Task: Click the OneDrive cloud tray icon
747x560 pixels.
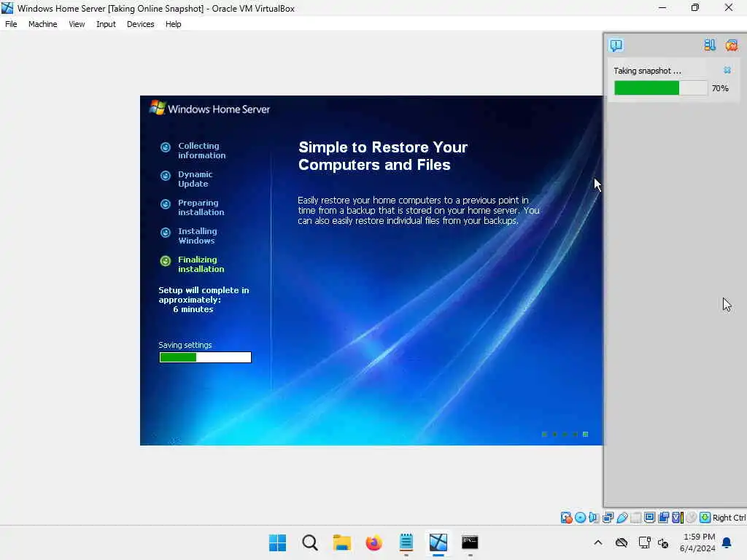Action: pyautogui.click(x=622, y=542)
